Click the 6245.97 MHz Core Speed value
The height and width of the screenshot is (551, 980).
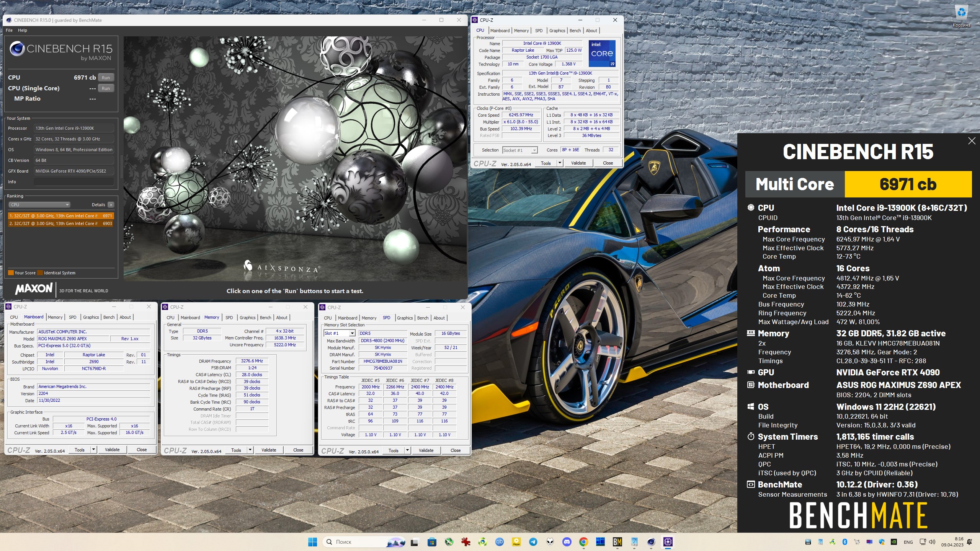[x=521, y=115]
